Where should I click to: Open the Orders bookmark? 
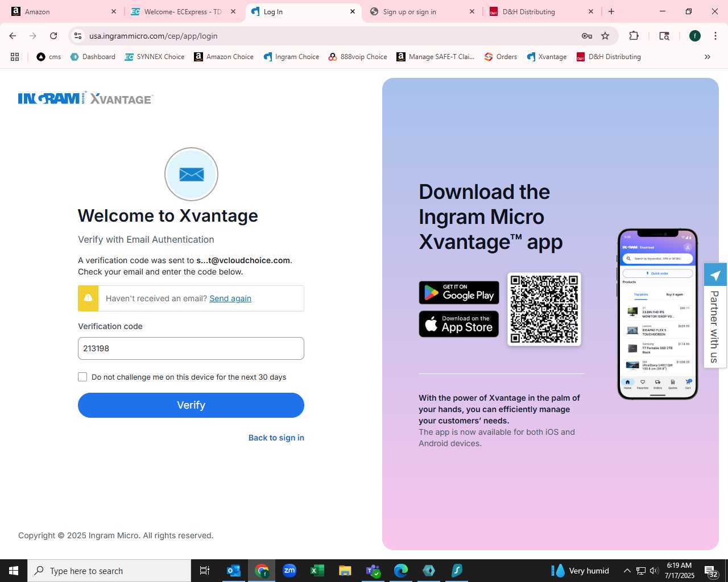pos(500,57)
